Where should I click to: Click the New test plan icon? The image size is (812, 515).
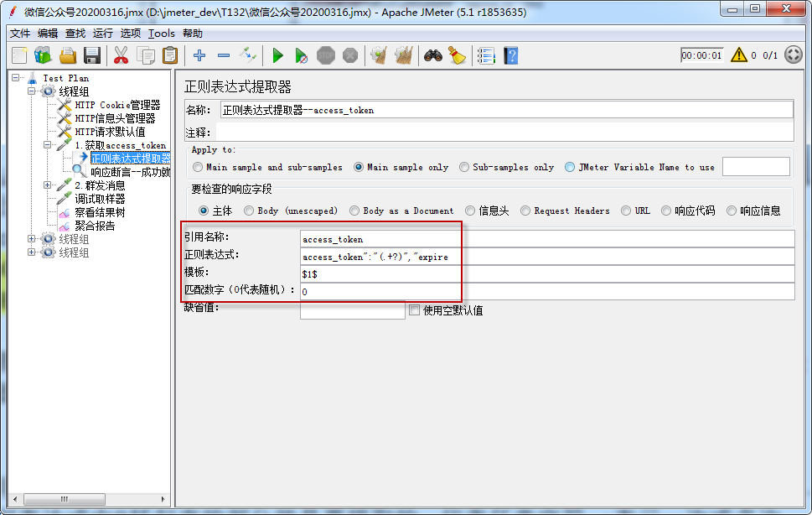(x=19, y=55)
